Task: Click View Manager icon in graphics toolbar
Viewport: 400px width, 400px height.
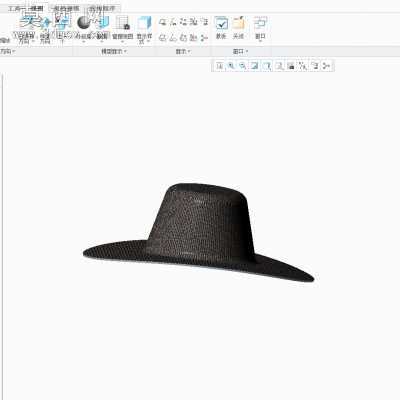Action: (x=291, y=66)
